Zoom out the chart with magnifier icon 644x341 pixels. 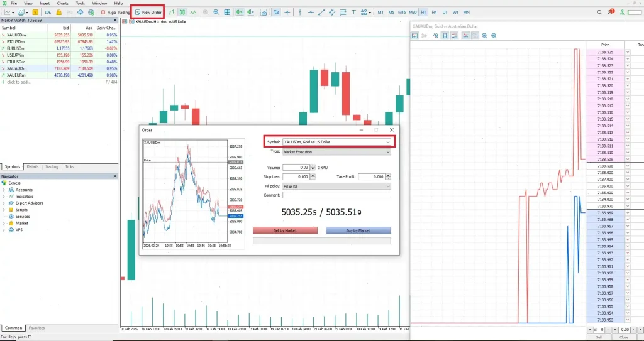click(216, 13)
